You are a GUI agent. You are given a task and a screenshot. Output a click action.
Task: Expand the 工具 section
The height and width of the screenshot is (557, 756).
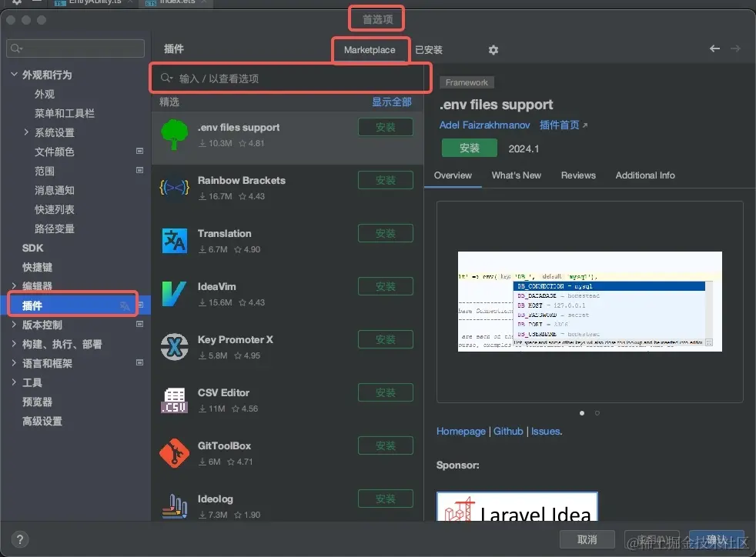click(x=14, y=382)
